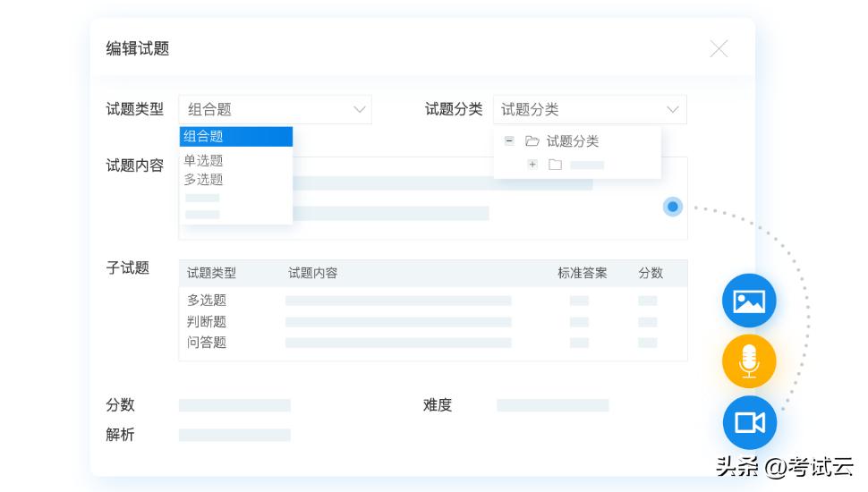The width and height of the screenshot is (868, 492).
Task: Click the 分数 column header in table
Action: pyautogui.click(x=651, y=274)
